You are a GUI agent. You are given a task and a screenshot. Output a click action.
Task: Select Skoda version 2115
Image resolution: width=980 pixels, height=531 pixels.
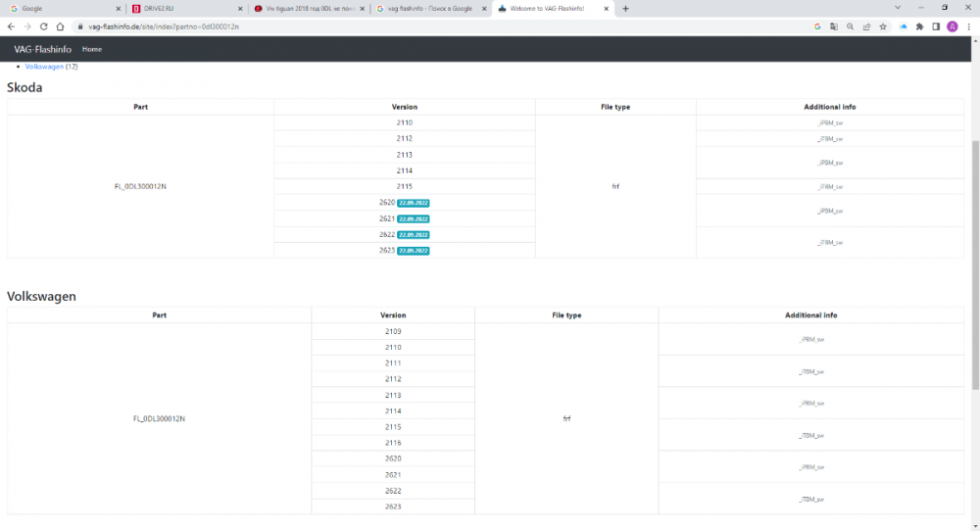click(x=405, y=186)
